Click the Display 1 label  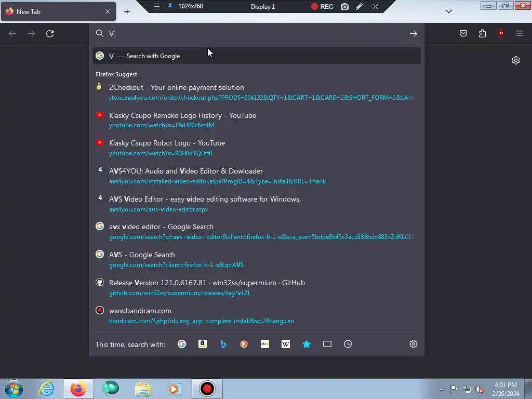click(x=262, y=6)
